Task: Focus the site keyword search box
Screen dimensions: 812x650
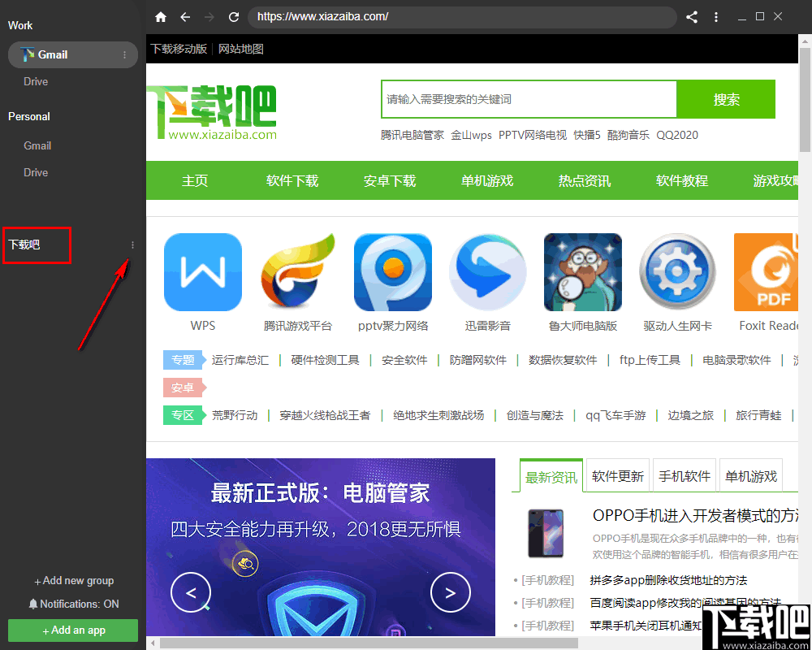Action: coord(529,99)
